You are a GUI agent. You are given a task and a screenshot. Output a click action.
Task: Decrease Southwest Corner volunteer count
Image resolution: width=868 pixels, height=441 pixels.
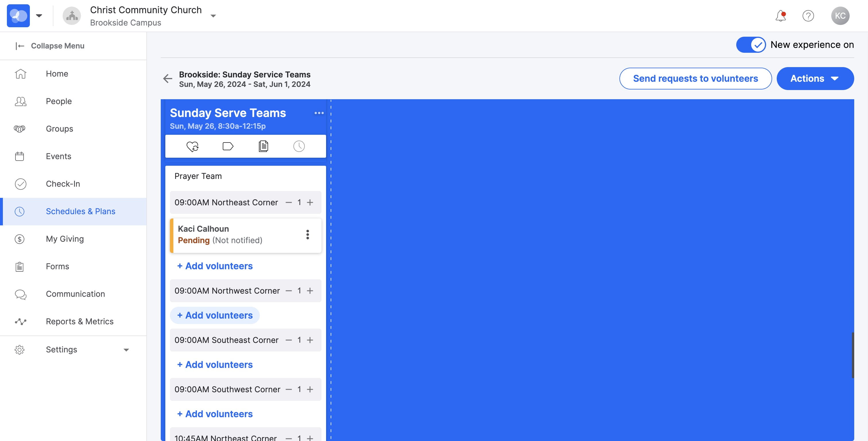point(288,389)
